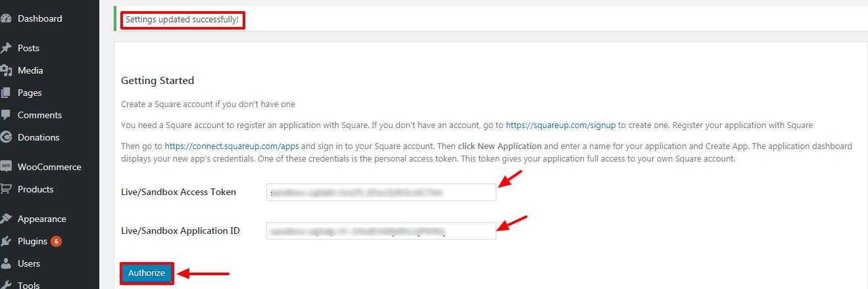
Task: Open Media in the sidebar
Action: [x=30, y=70]
